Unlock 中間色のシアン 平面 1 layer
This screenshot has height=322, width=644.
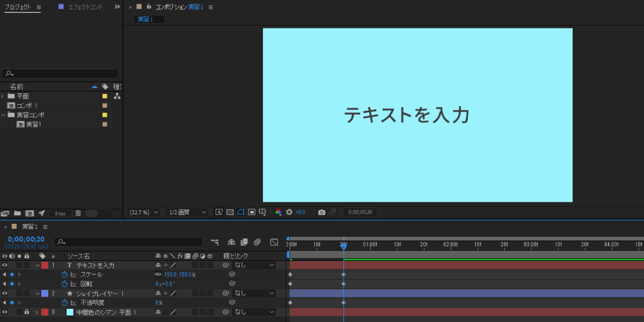27,312
